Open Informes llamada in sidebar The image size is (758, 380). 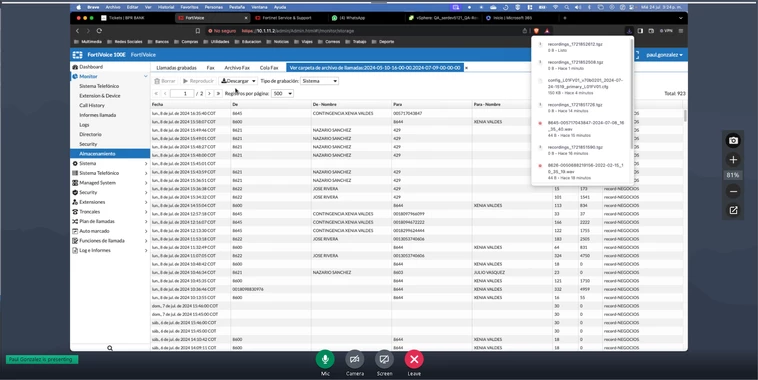[x=98, y=115]
